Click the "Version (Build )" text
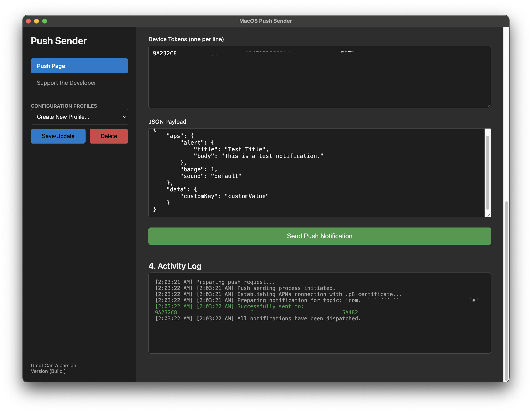 48,371
